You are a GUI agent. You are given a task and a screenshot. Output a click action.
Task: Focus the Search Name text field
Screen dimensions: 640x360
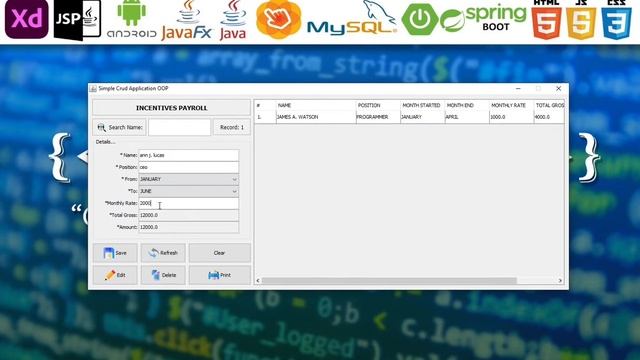(x=180, y=127)
